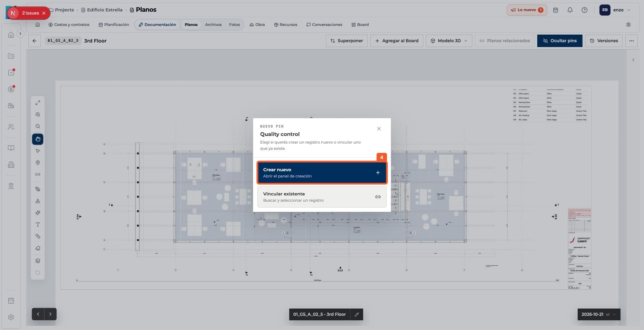Click the Crear nuevo button
Image resolution: width=644 pixels, height=330 pixels.
point(322,173)
